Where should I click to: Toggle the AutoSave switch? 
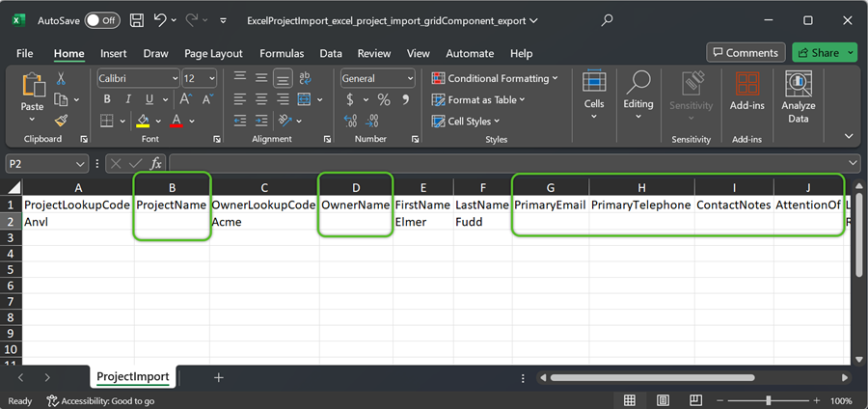pyautogui.click(x=102, y=20)
